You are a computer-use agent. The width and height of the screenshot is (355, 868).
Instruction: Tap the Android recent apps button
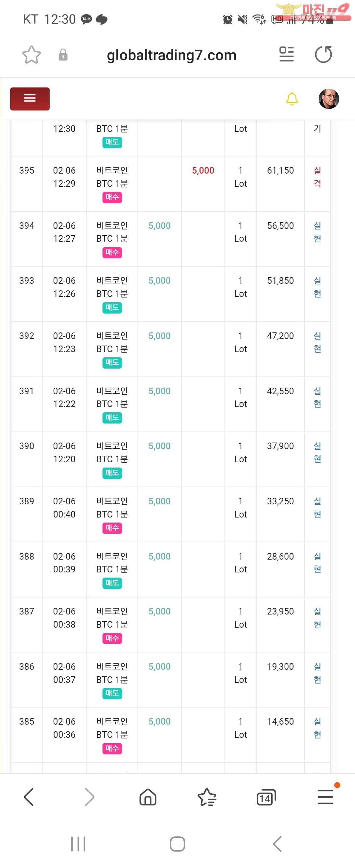pos(78,844)
